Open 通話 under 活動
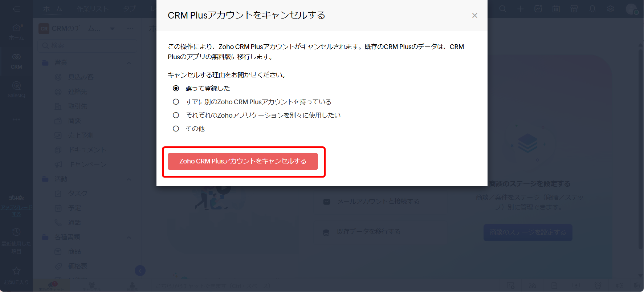The height and width of the screenshot is (292, 644). click(74, 223)
